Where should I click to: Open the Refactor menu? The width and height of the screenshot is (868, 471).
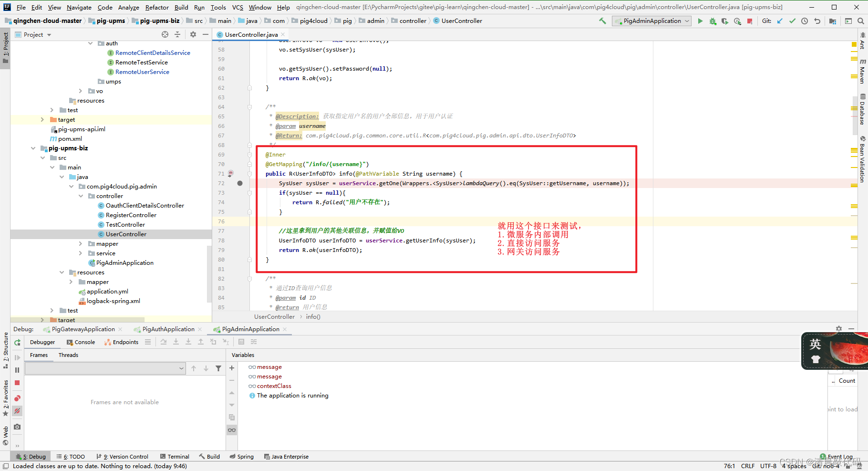pyautogui.click(x=157, y=7)
